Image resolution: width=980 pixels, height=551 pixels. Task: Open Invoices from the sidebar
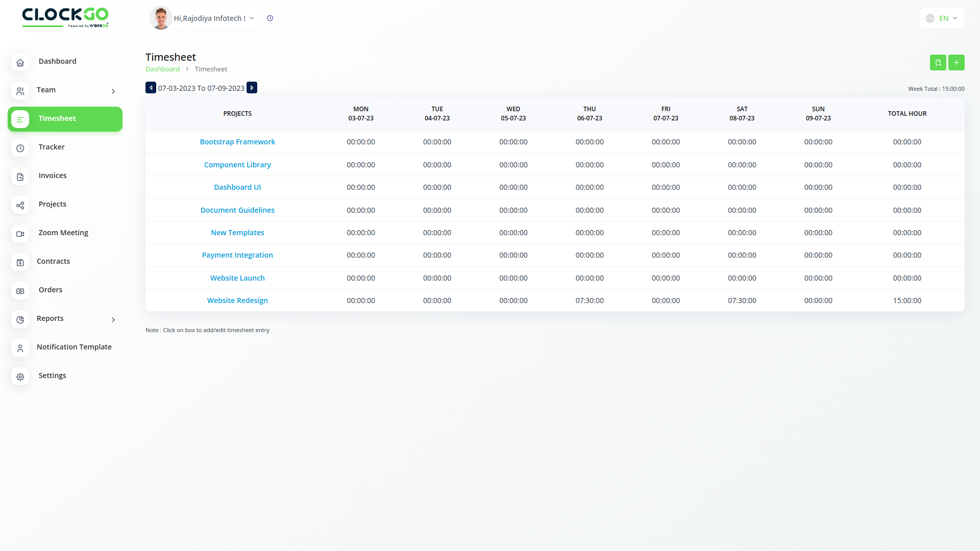[x=52, y=176]
